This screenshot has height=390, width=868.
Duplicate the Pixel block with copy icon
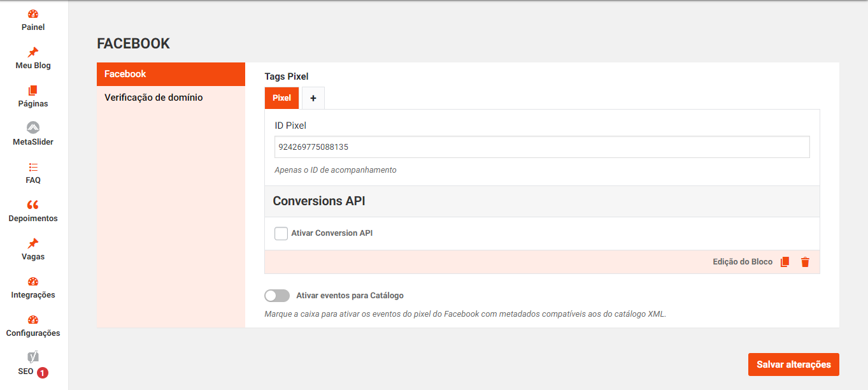[x=785, y=262]
